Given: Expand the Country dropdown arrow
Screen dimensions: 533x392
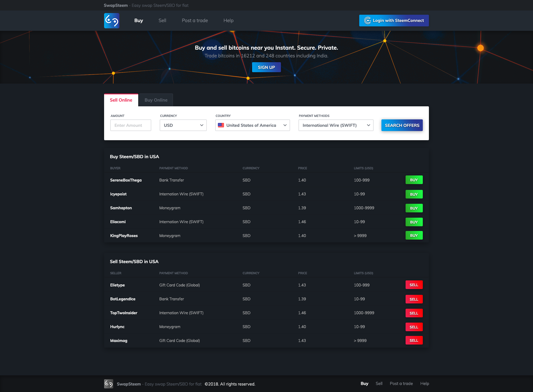Looking at the screenshot, I should tap(285, 125).
